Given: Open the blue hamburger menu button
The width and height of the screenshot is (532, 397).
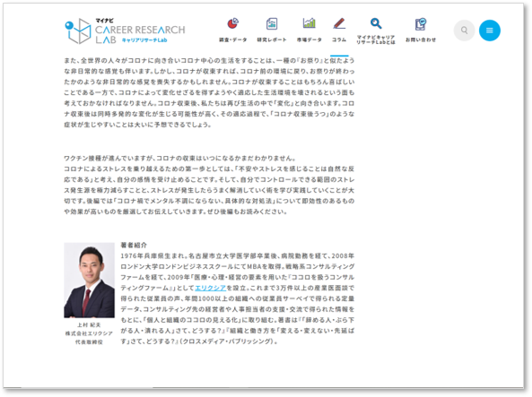Looking at the screenshot, I should pyautogui.click(x=489, y=30).
